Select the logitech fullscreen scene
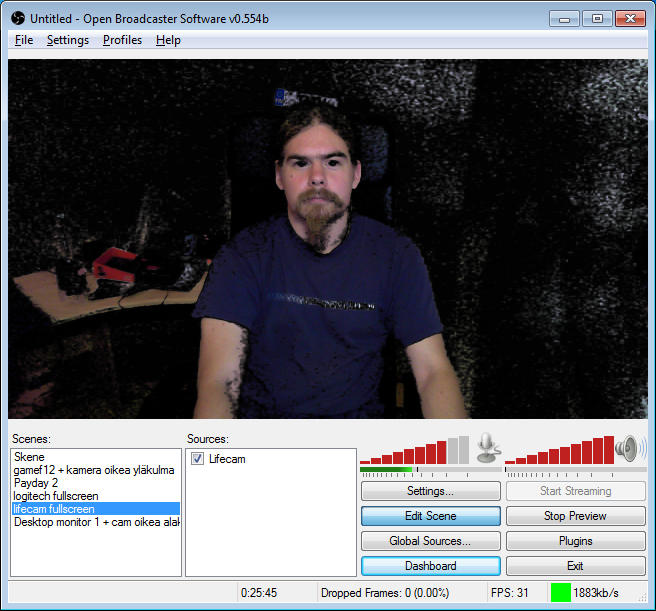The image size is (656, 611). 56,496
